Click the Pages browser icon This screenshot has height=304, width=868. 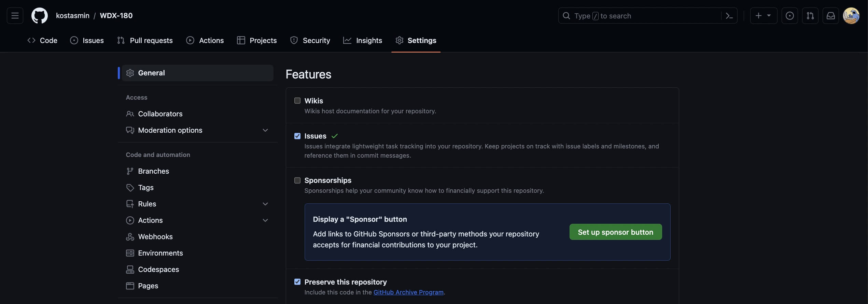click(130, 286)
